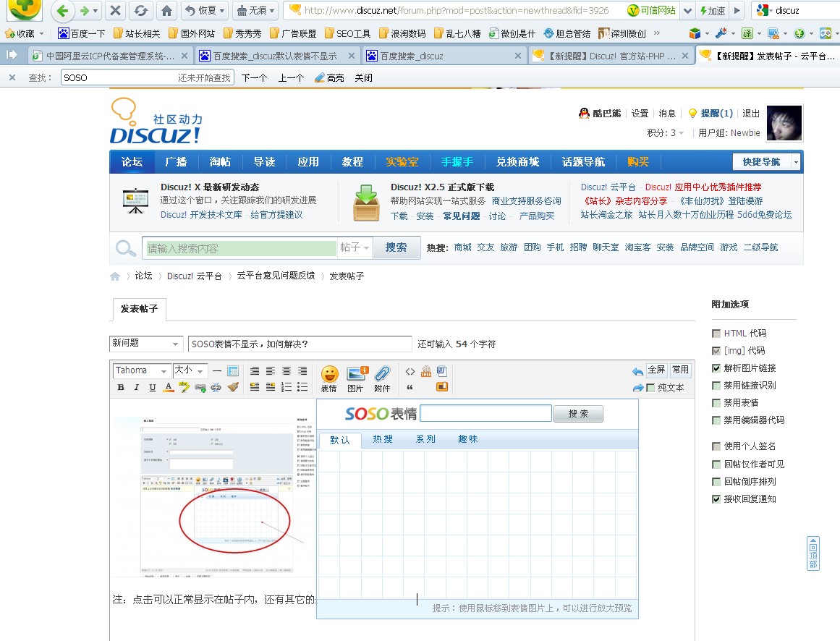
Task: Check the 禁用链接识别 checkbox
Action: point(716,386)
